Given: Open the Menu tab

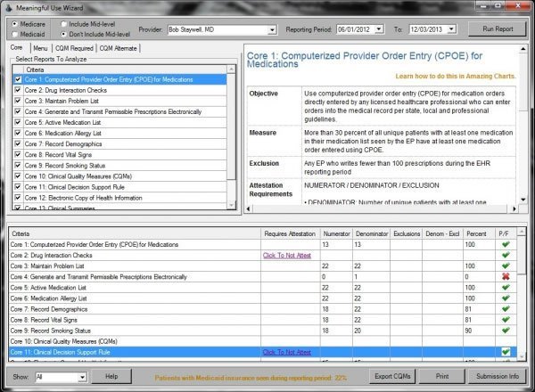Looking at the screenshot, I should coord(40,47).
